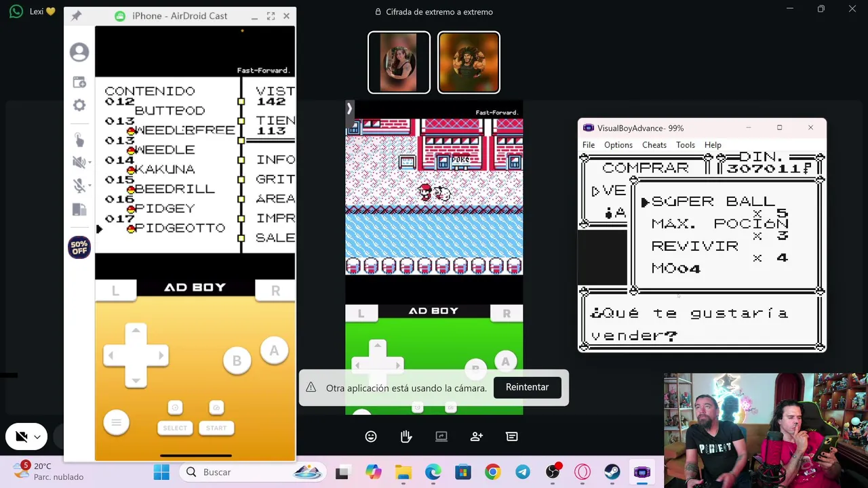Open the call chat panel
This screenshot has height=488, width=868.
(512, 436)
